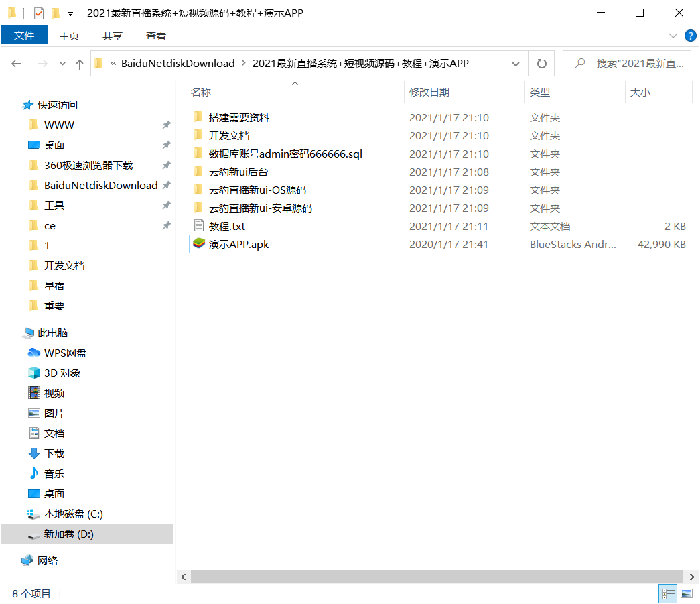Click the BlueStacks icon of 演示APP.apk
The image size is (700, 604).
click(199, 244)
